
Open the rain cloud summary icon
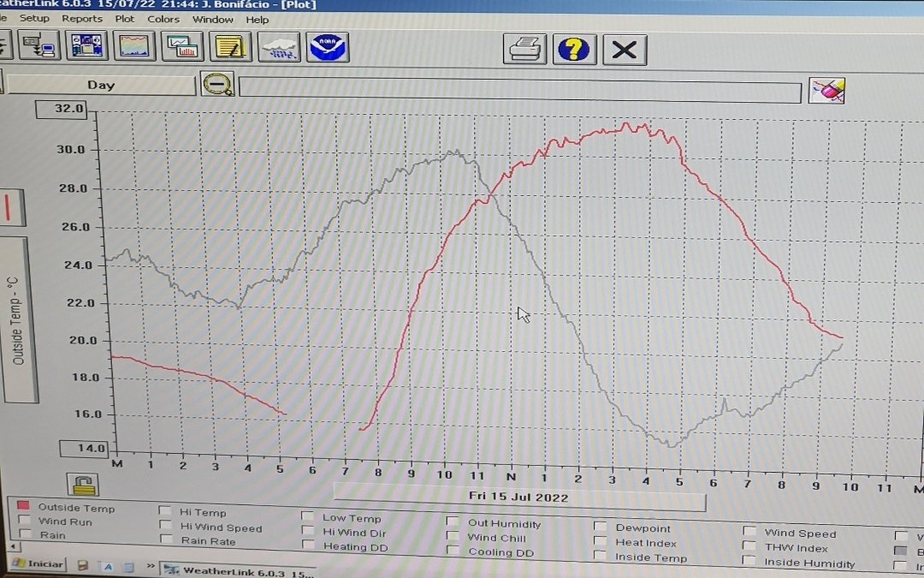tap(279, 47)
